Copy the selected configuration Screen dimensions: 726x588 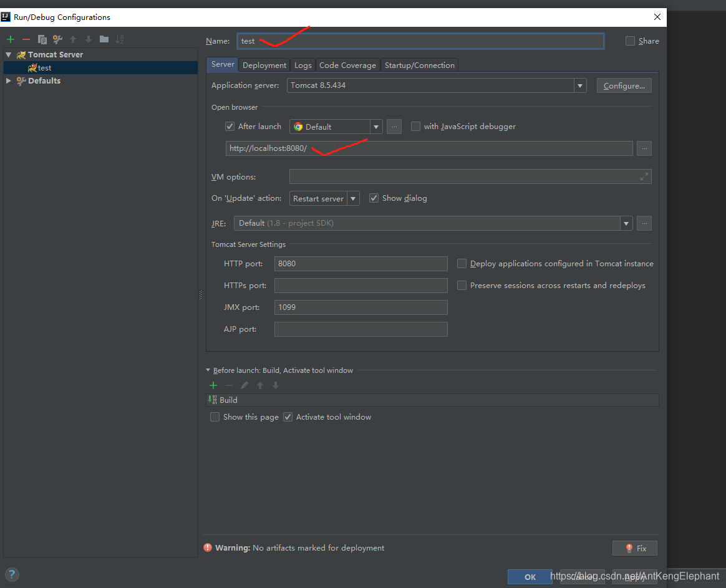42,39
